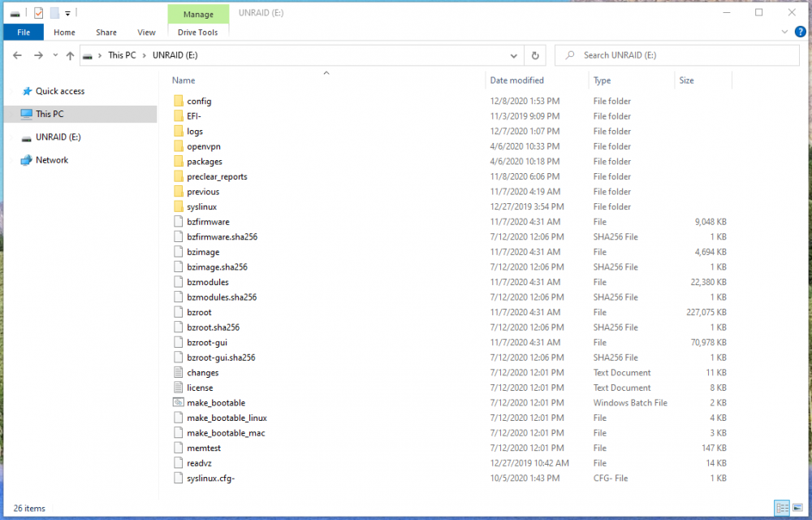
Task: Click UNRAID (E:) in the address breadcrumb
Action: point(175,55)
